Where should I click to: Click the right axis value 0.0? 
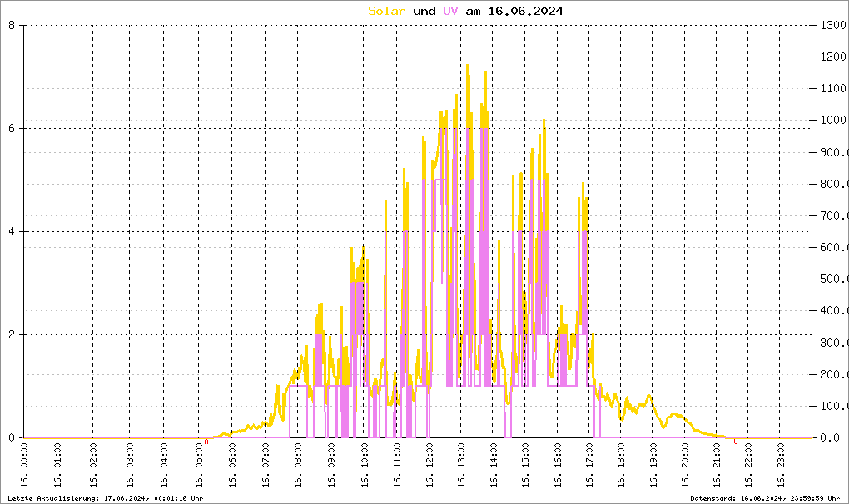tap(830, 437)
